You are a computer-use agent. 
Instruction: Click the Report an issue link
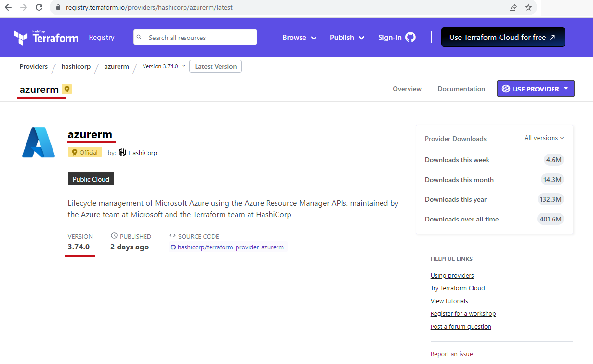452,354
